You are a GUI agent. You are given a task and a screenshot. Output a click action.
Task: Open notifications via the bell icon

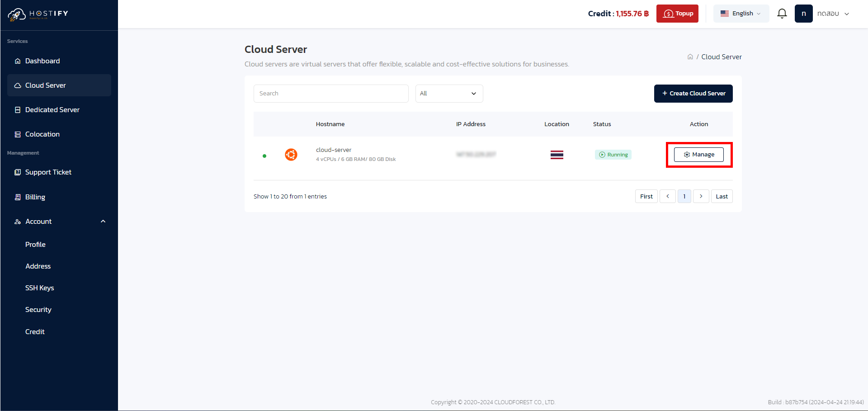tap(782, 13)
